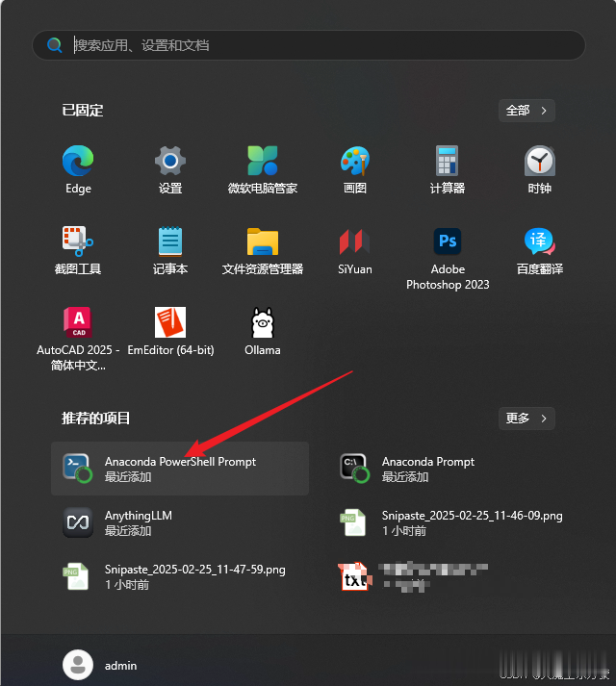
Task: Open the Ollama llama icon
Action: [x=263, y=322]
